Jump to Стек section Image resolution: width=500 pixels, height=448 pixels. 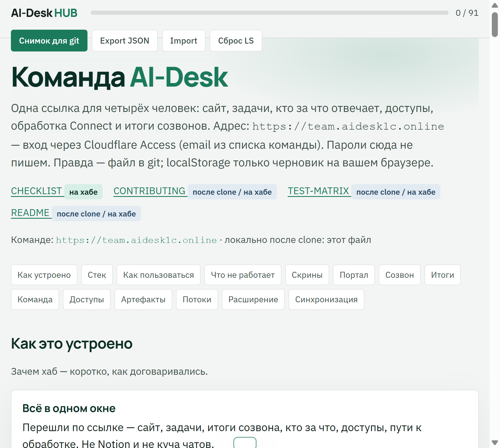[97, 275]
